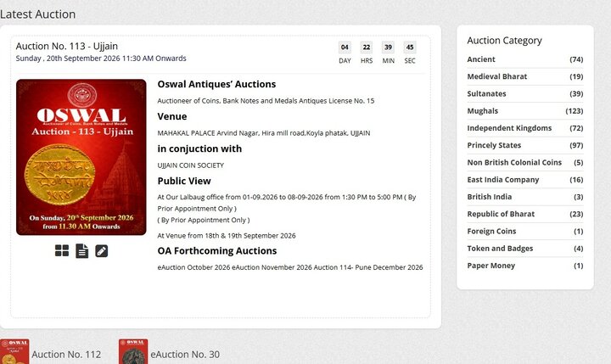
Task: Open the Oswal Auction 113 cover image
Action: point(81,157)
